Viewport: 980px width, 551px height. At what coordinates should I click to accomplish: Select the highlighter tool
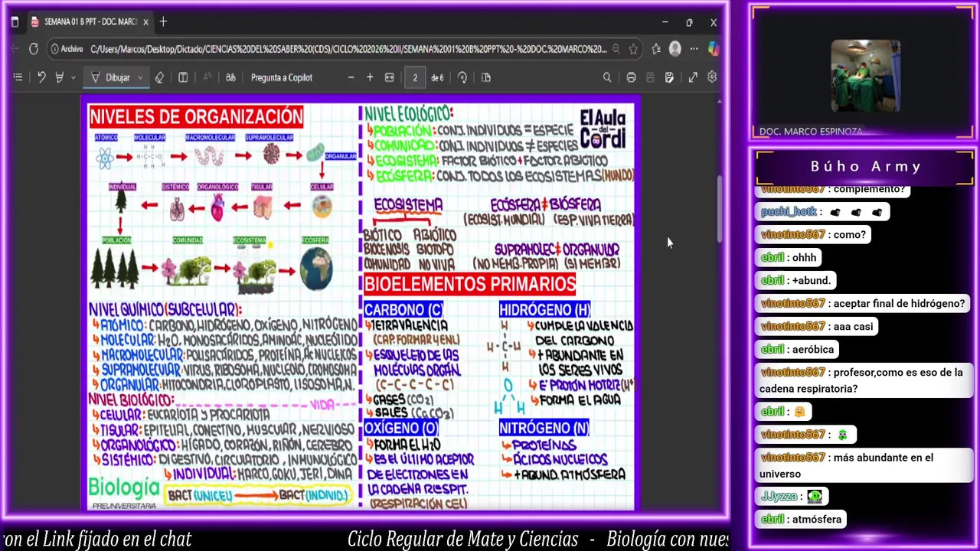pos(60,77)
